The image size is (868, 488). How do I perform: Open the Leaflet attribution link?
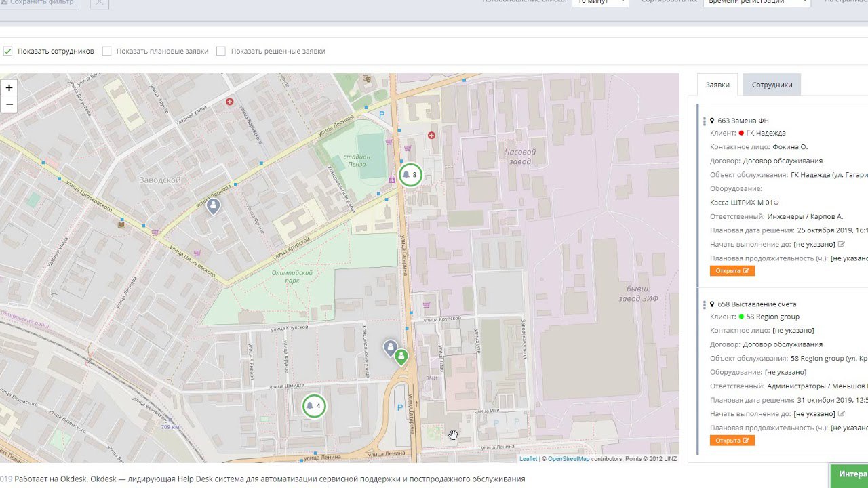point(528,459)
